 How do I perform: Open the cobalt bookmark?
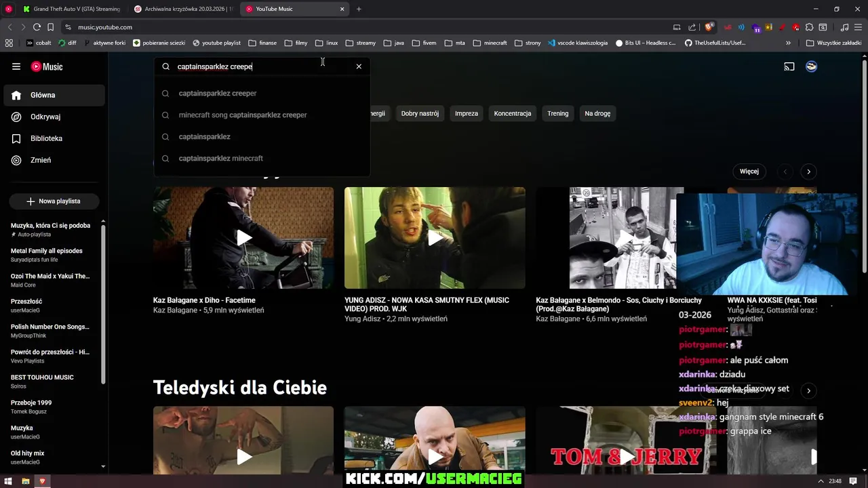pyautogui.click(x=39, y=43)
